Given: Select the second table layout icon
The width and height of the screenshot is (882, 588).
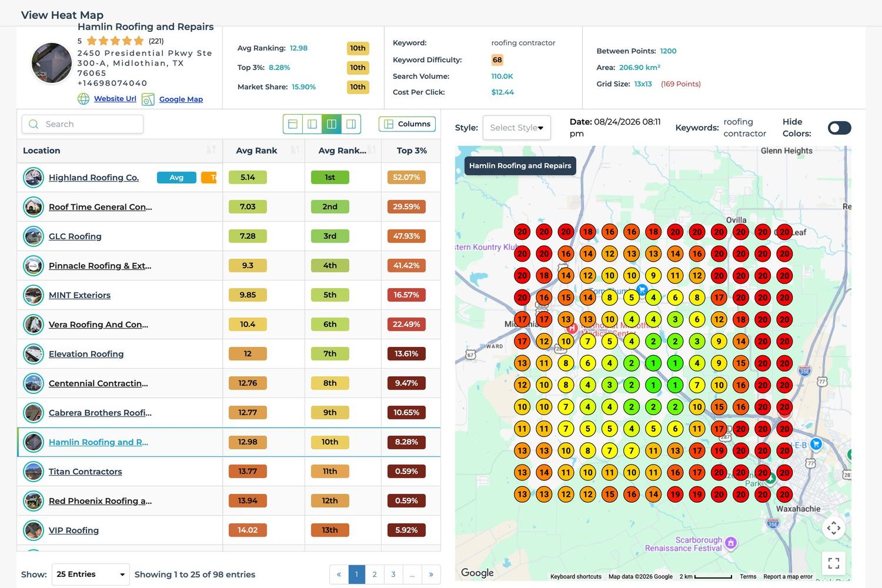Looking at the screenshot, I should point(312,124).
